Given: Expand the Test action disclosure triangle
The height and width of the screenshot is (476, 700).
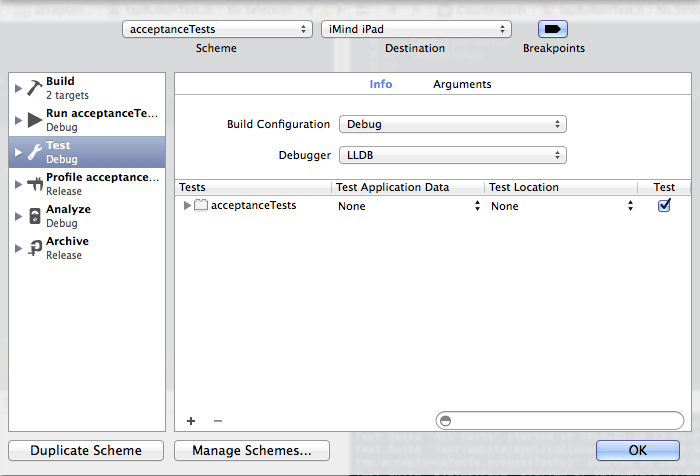Looking at the screenshot, I should [x=18, y=152].
